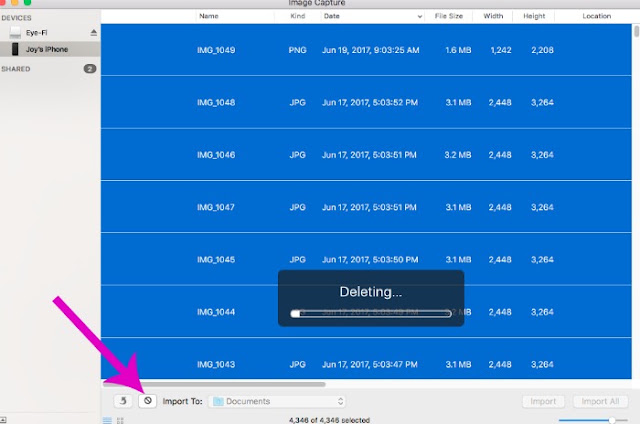Select Joy's iPhone in the Devices list
Screen dimensions: 640x424
point(50,49)
